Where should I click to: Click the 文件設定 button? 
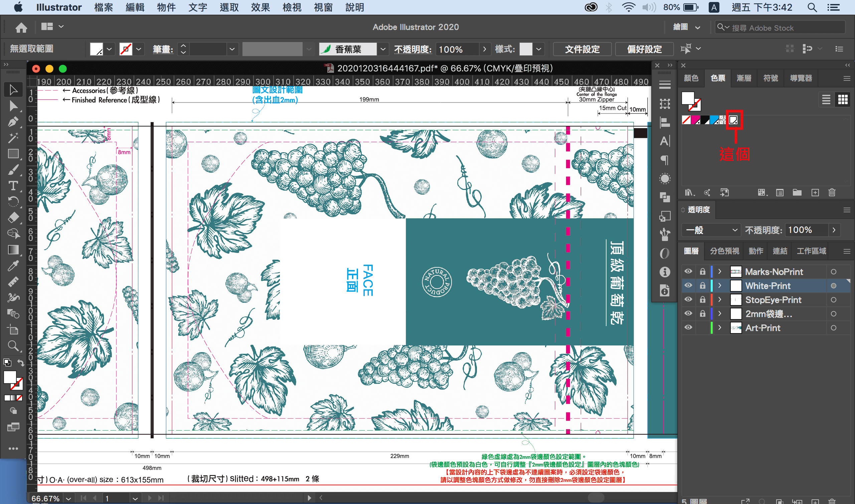(x=582, y=49)
